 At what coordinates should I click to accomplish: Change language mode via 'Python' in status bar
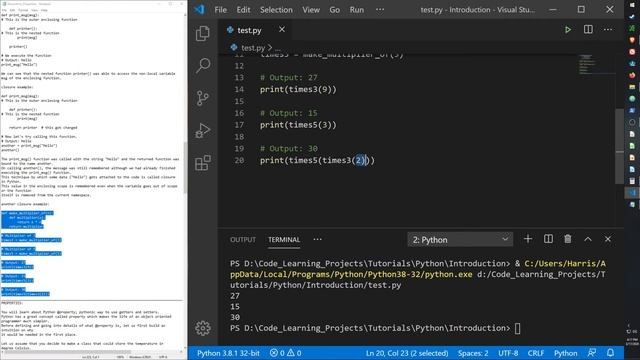click(565, 353)
